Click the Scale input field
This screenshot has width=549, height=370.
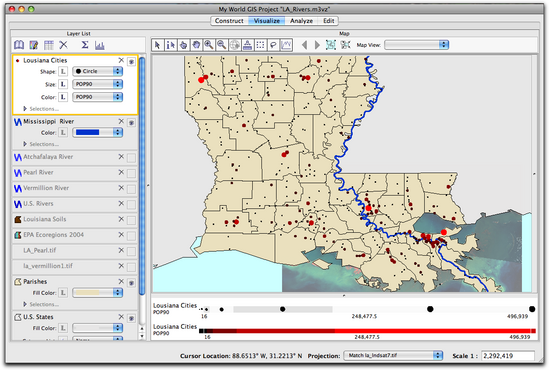(x=508, y=356)
